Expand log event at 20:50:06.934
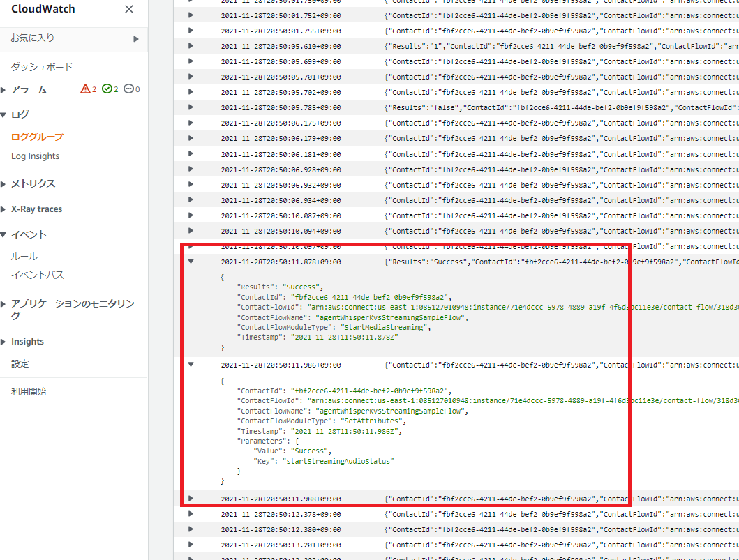Screen dimensions: 739x560 coord(191,199)
